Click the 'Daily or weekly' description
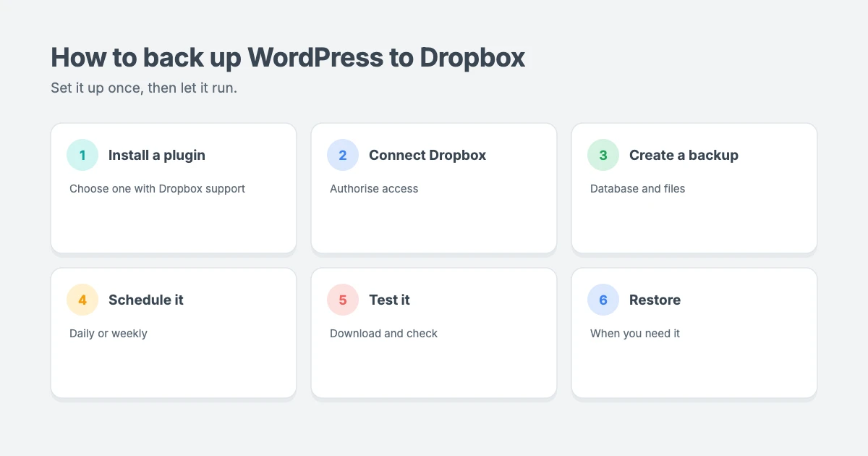Viewport: 868px width, 456px height. coord(109,334)
